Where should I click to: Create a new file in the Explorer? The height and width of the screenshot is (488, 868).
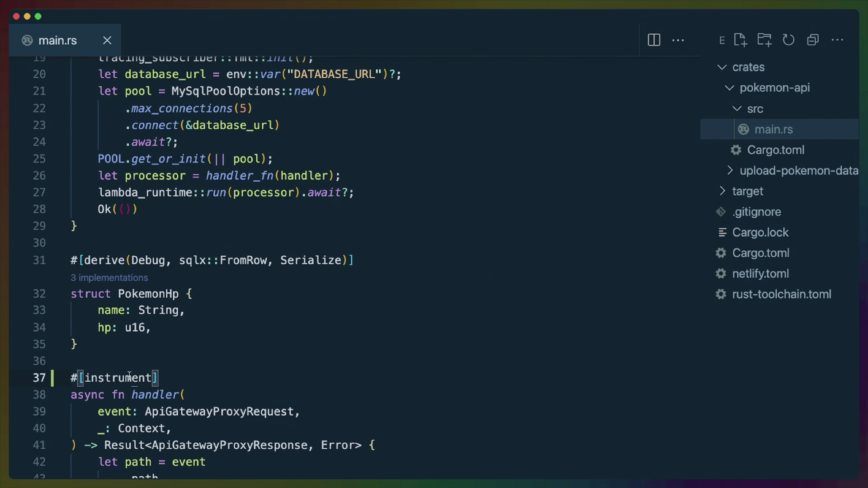coord(741,40)
